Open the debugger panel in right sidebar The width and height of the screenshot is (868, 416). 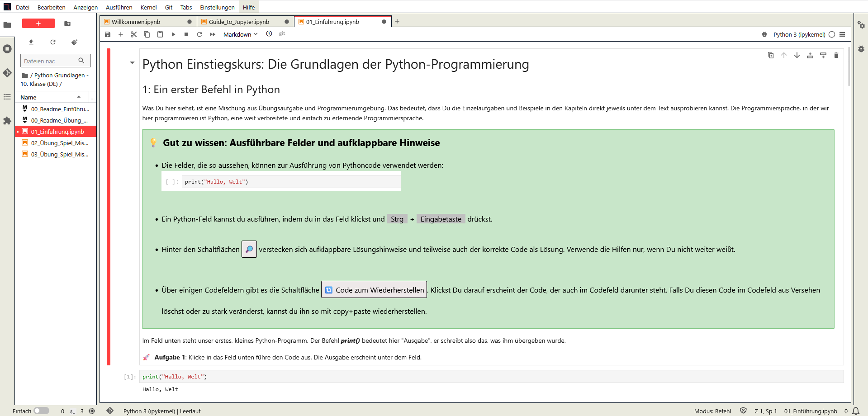861,49
